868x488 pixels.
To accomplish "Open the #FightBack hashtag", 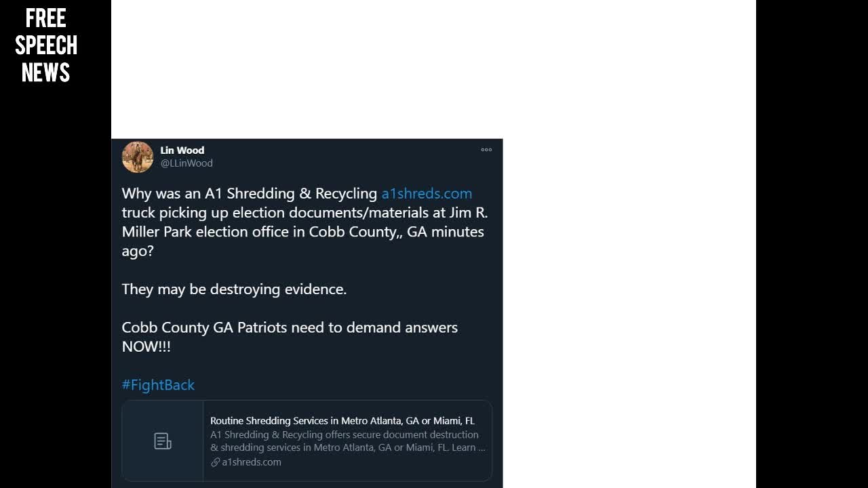I will pyautogui.click(x=158, y=385).
